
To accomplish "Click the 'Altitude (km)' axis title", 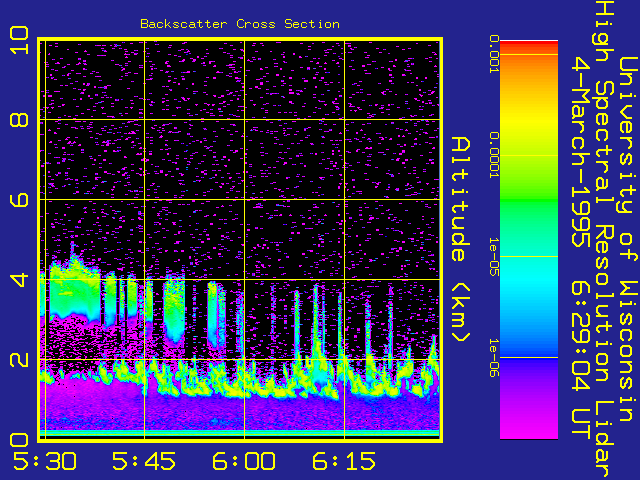I will pos(461,240).
